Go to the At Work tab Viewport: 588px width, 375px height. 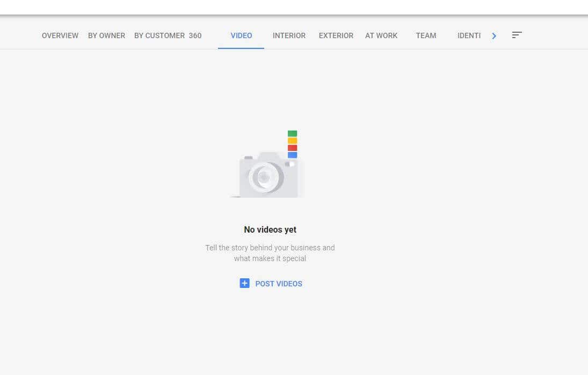click(381, 35)
